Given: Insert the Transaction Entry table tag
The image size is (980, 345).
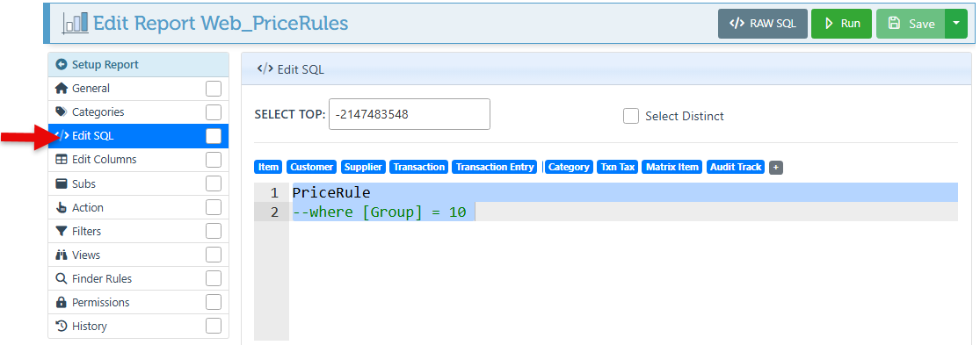Looking at the screenshot, I should tap(495, 167).
